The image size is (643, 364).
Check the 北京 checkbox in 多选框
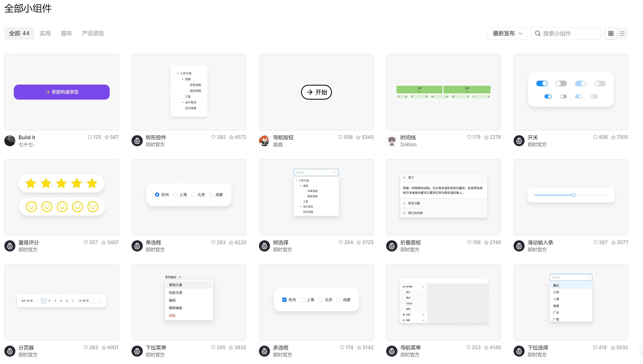[320, 300]
